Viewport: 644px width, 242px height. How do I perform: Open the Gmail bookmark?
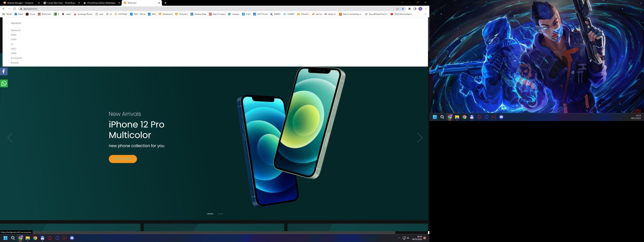(x=7, y=14)
